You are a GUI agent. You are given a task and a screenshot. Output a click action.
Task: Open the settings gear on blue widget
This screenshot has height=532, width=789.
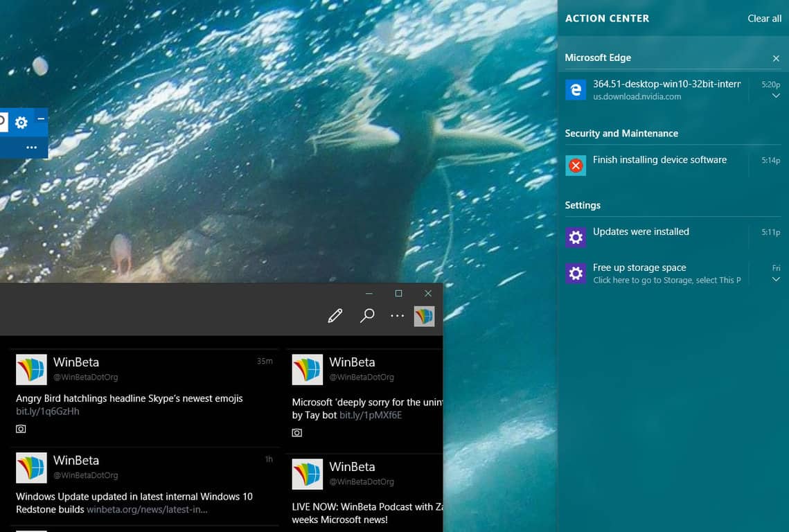[21, 123]
